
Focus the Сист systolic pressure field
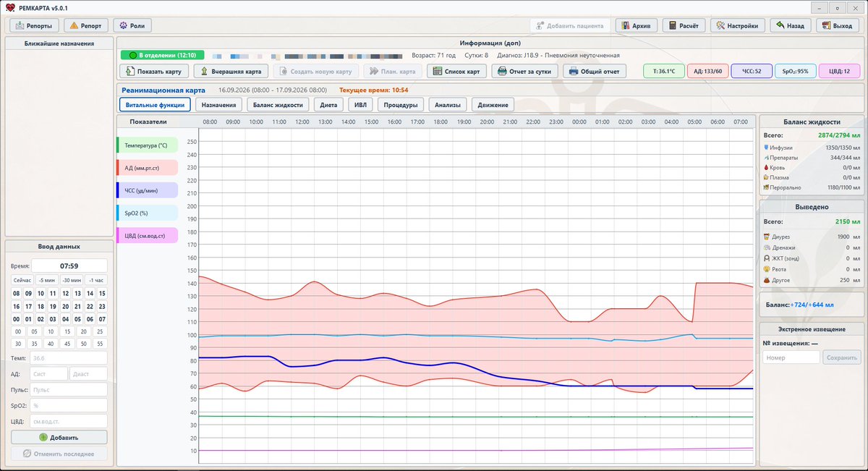[x=48, y=374]
